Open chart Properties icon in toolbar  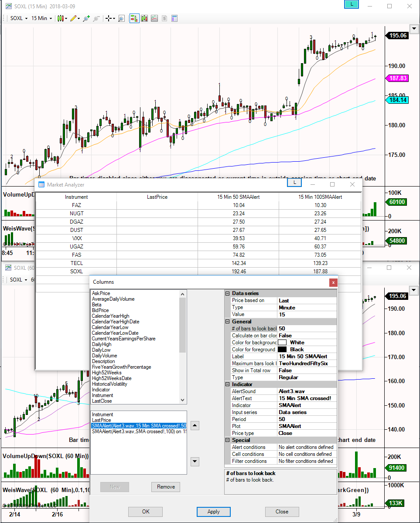coord(174,18)
